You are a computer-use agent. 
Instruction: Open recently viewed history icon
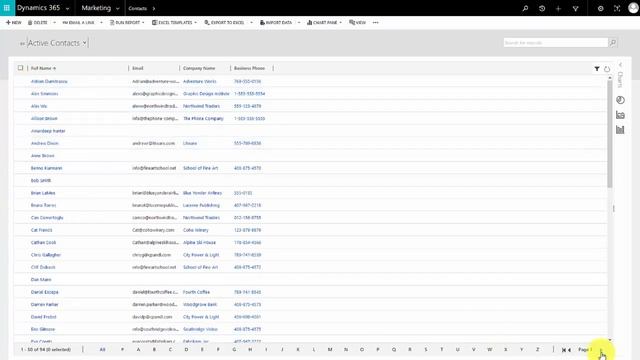[x=542, y=8]
